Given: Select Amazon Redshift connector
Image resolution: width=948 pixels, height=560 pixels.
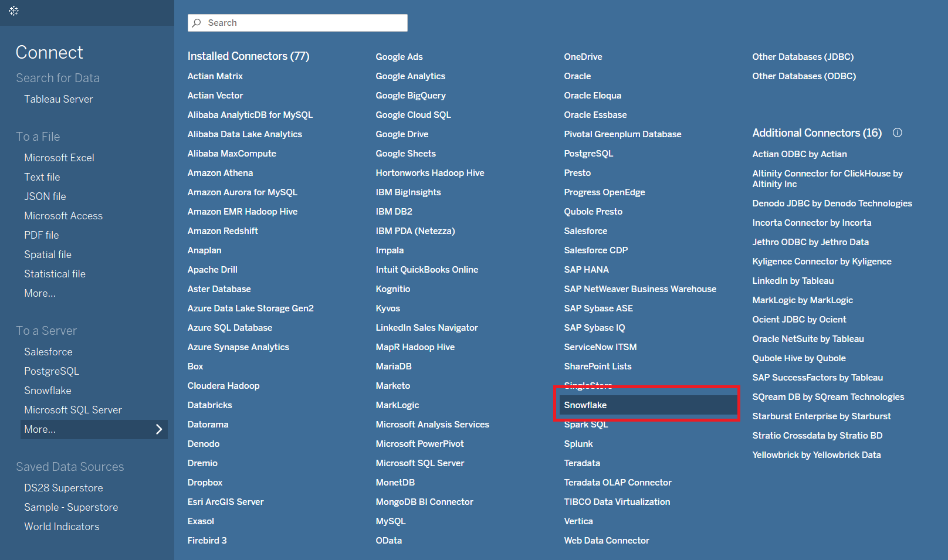Looking at the screenshot, I should pyautogui.click(x=223, y=231).
